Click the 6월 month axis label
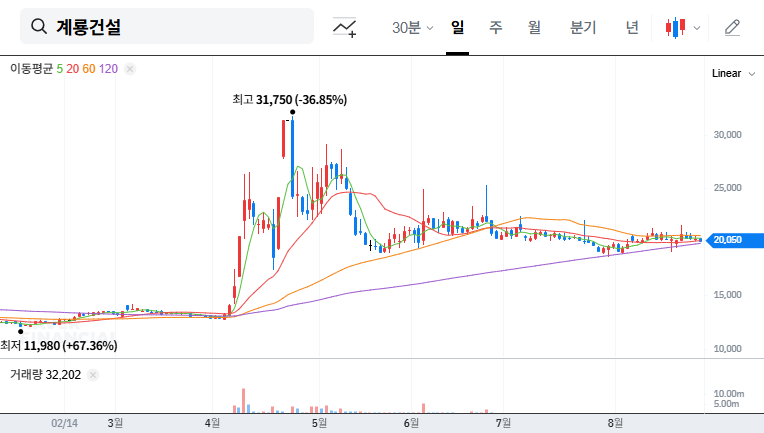The image size is (764, 433). tap(411, 423)
